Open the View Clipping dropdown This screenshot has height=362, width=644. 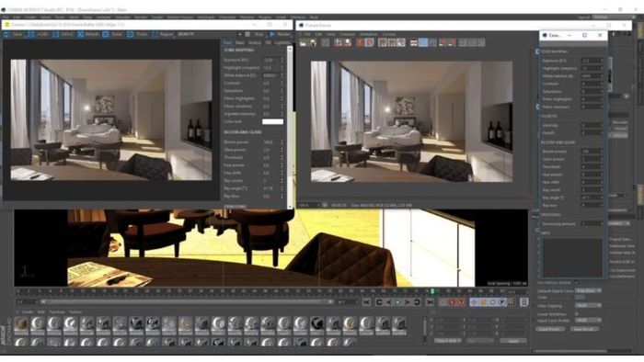589,305
